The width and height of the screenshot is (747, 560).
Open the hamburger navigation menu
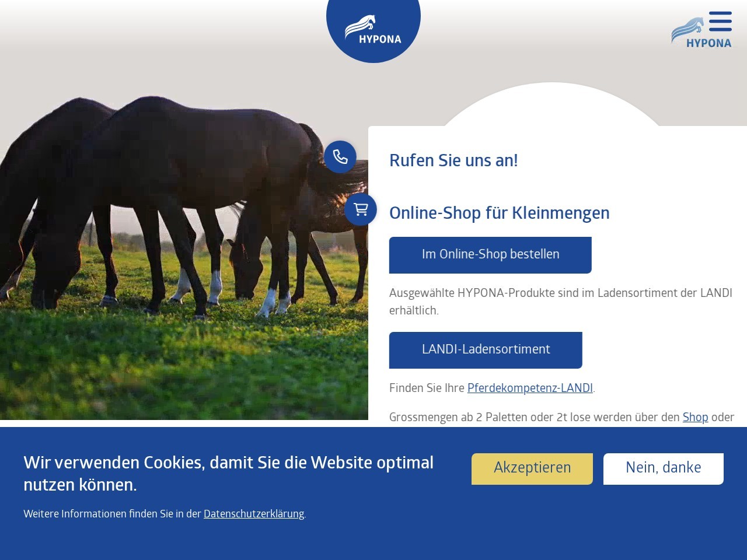click(x=720, y=21)
